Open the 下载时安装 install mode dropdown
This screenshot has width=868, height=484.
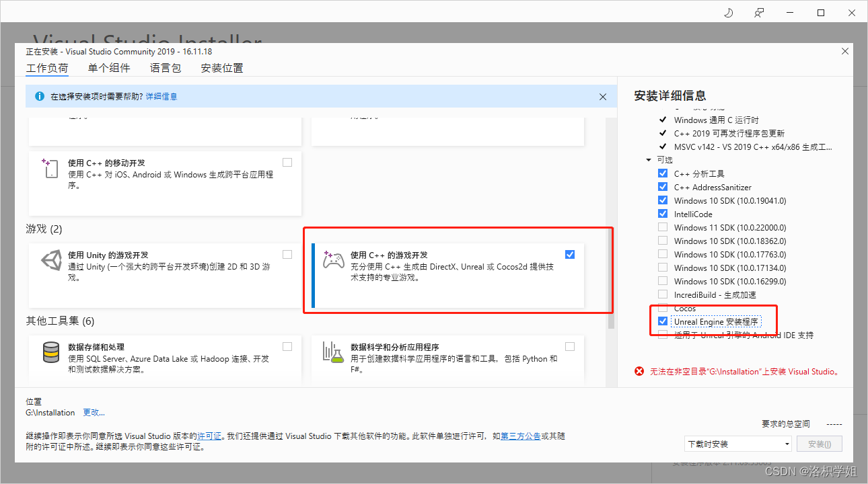pos(738,444)
